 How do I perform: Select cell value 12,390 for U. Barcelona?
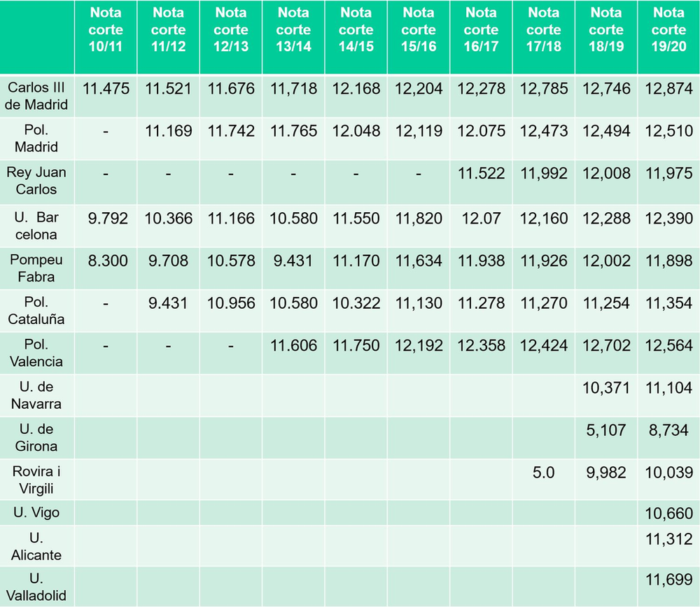(x=668, y=219)
